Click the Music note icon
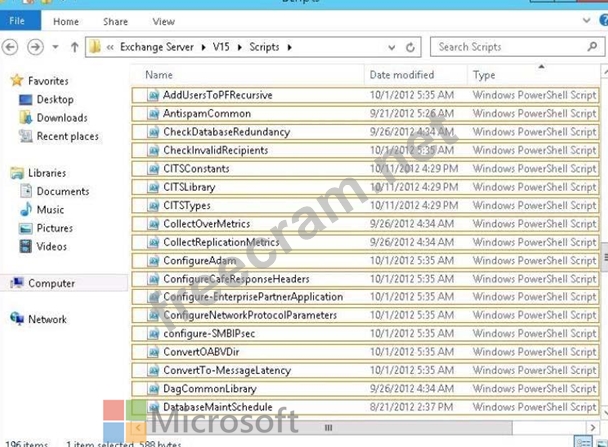608x447 pixels. 26,209
